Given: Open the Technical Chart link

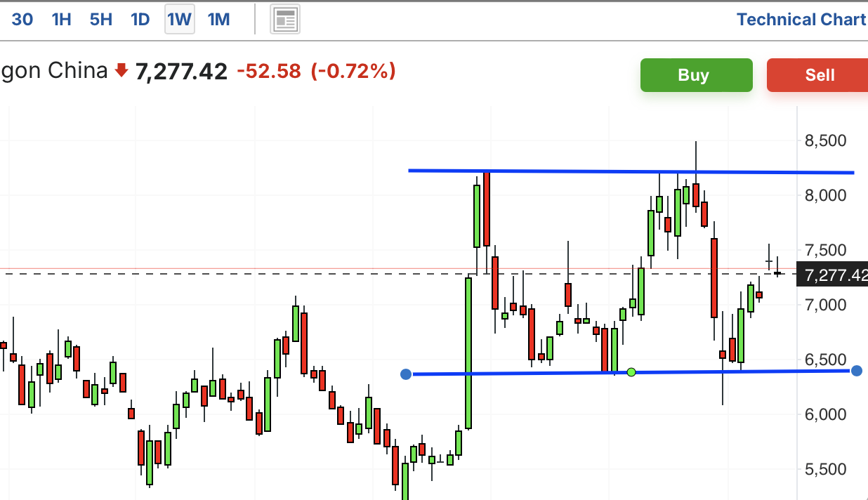Looking at the screenshot, I should (801, 20).
